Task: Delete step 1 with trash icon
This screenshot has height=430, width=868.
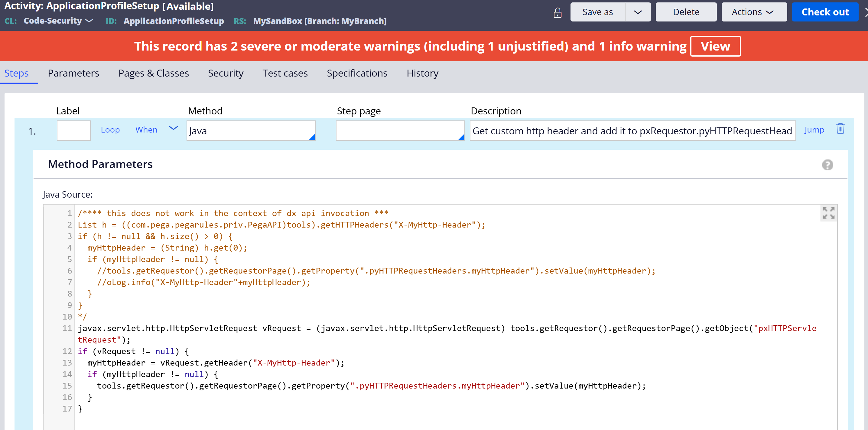Action: [x=840, y=129]
